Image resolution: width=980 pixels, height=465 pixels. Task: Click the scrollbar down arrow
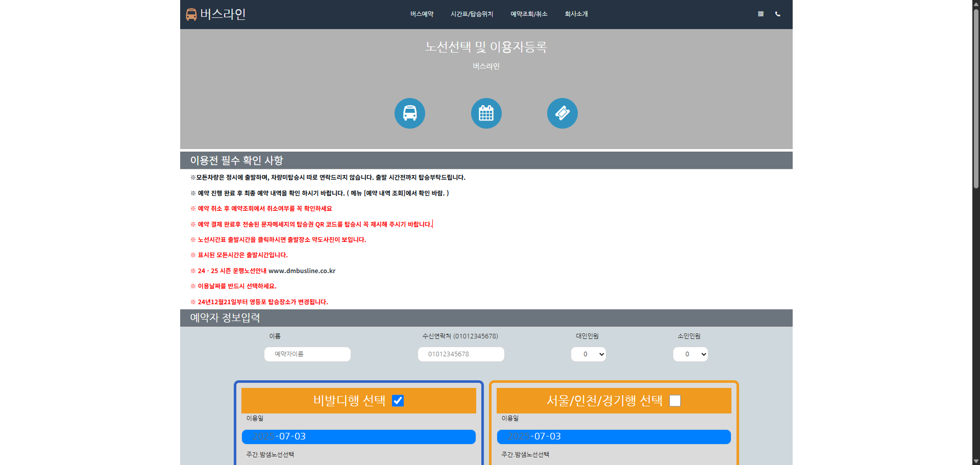tap(976, 461)
